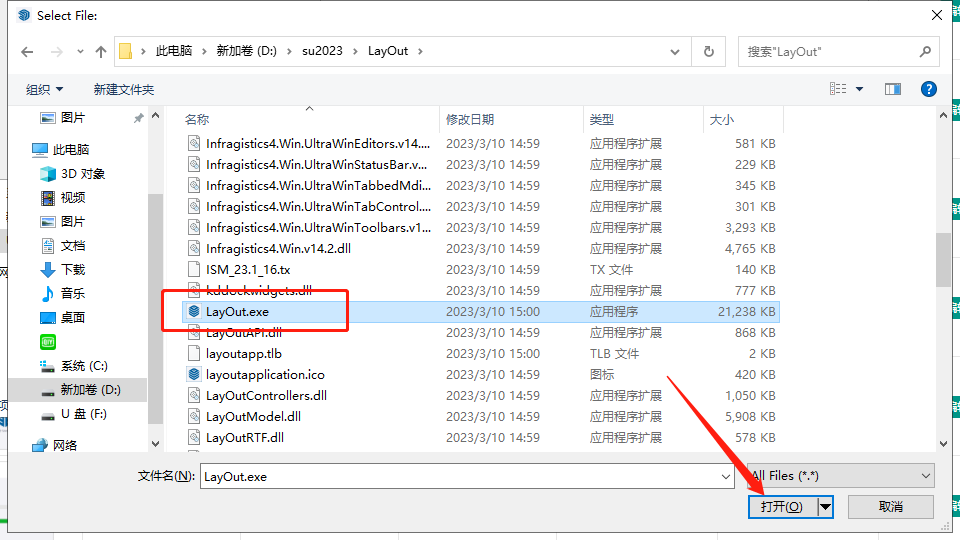This screenshot has width=960, height=540.
Task: Click the 打开(O) button
Action: [x=782, y=507]
